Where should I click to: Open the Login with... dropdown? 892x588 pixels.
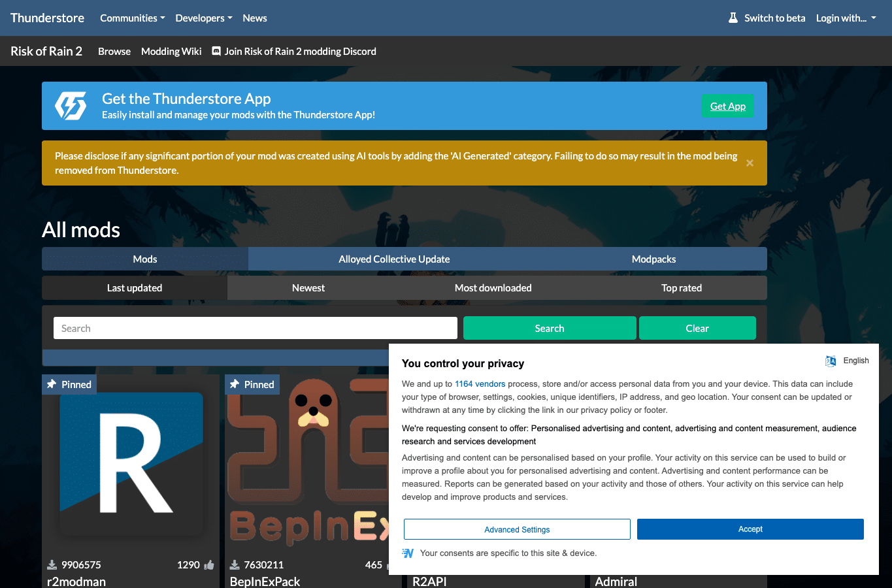click(x=846, y=18)
